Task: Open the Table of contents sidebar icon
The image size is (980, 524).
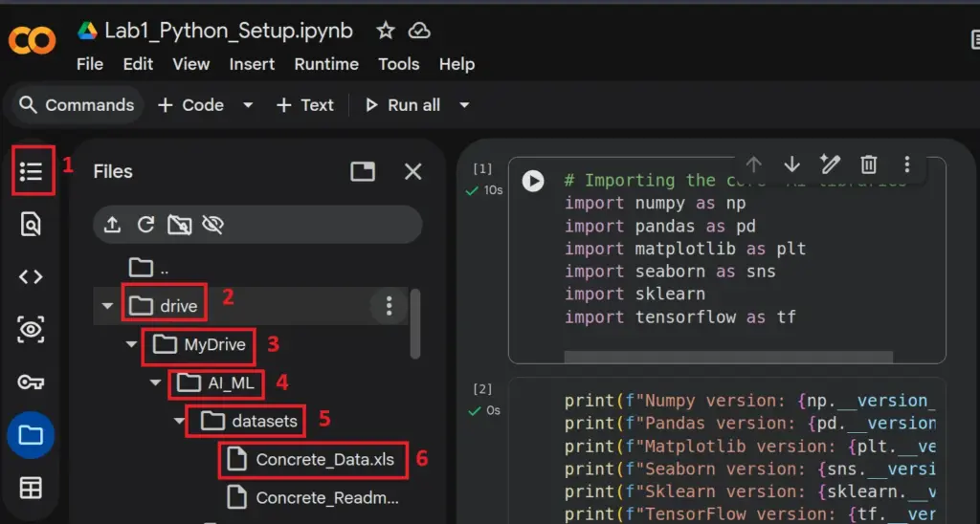Action: (x=31, y=170)
